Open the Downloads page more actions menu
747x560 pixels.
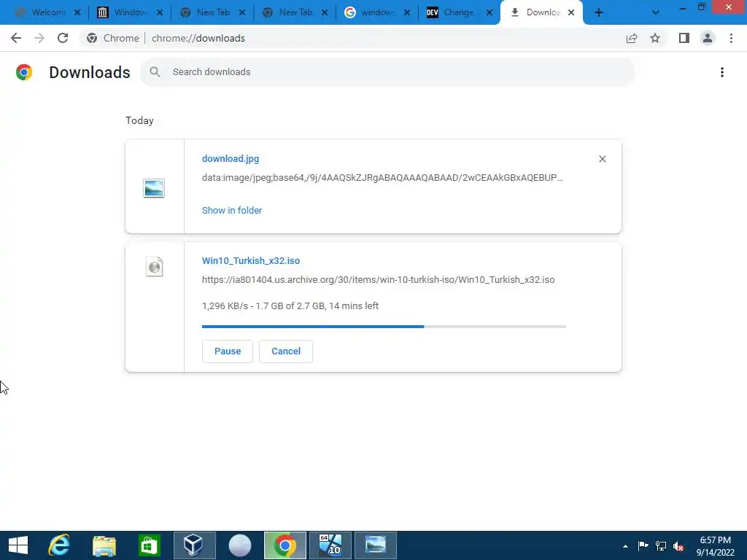point(722,72)
